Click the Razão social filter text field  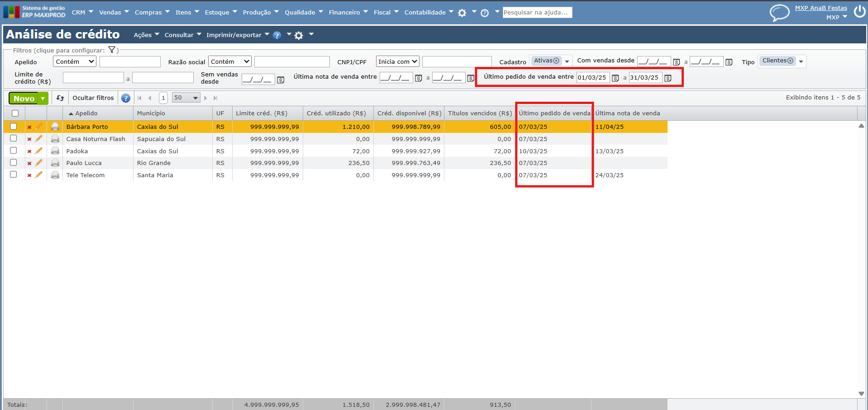coord(292,61)
